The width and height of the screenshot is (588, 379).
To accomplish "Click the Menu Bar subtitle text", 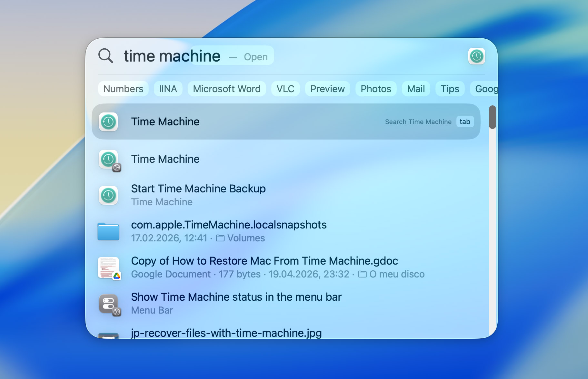I will (x=152, y=310).
